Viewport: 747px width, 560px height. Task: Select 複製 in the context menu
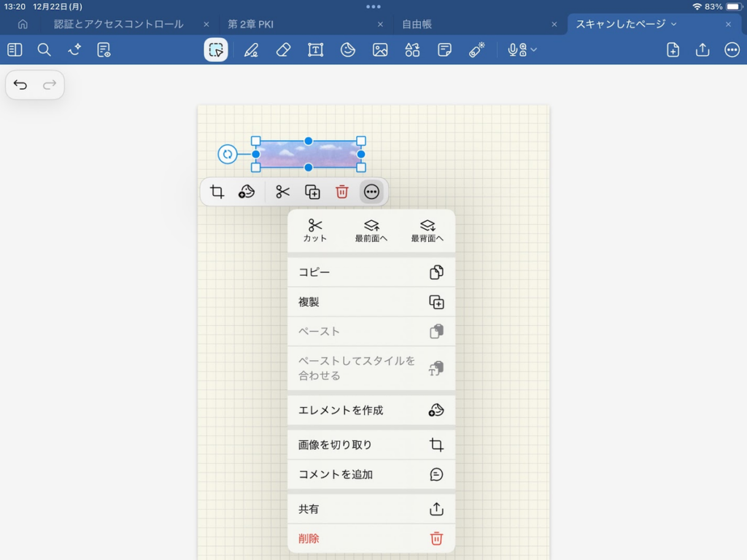pos(371,302)
